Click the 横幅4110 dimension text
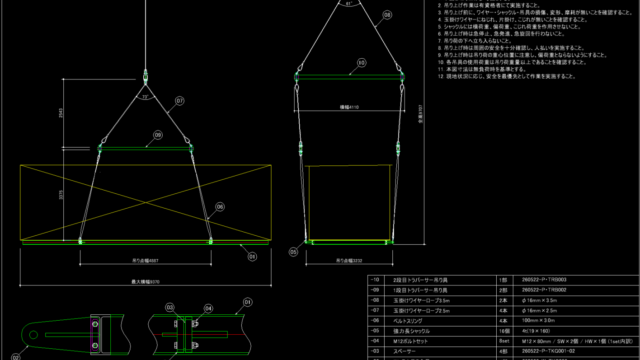The width and height of the screenshot is (640, 360). tap(349, 107)
